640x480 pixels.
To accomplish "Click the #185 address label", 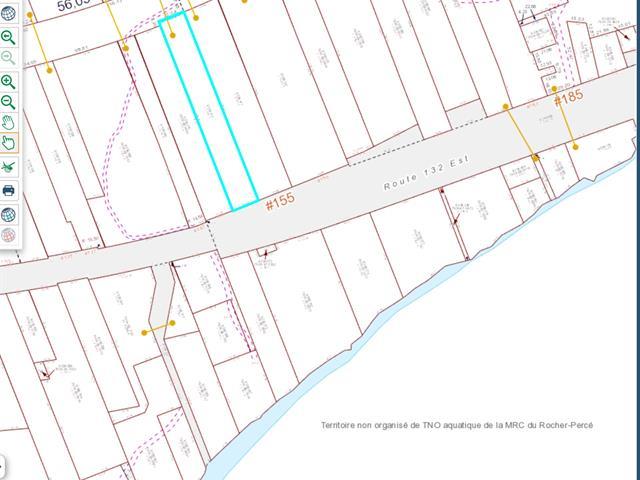I will click(x=568, y=99).
